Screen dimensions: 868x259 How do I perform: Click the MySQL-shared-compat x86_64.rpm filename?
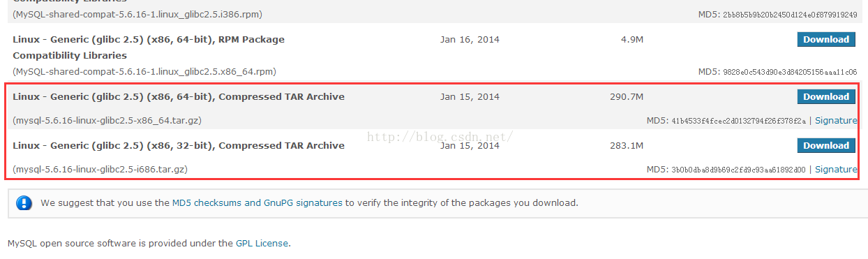tap(144, 72)
